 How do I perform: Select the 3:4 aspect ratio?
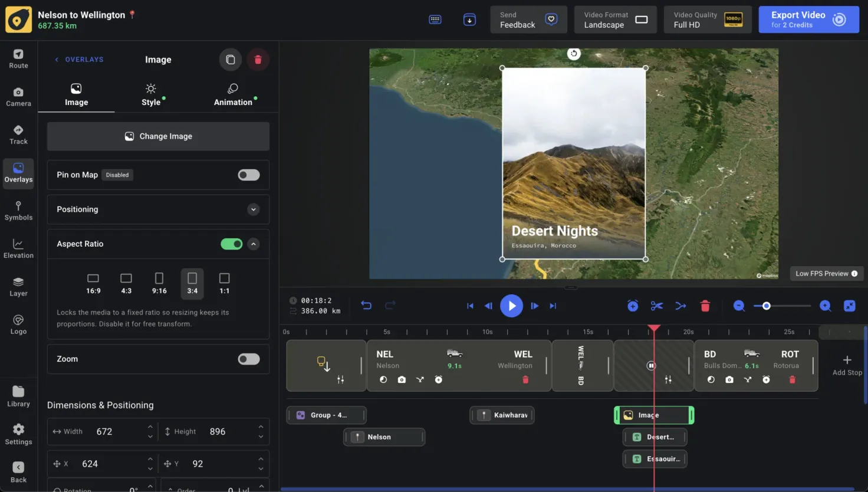point(192,283)
